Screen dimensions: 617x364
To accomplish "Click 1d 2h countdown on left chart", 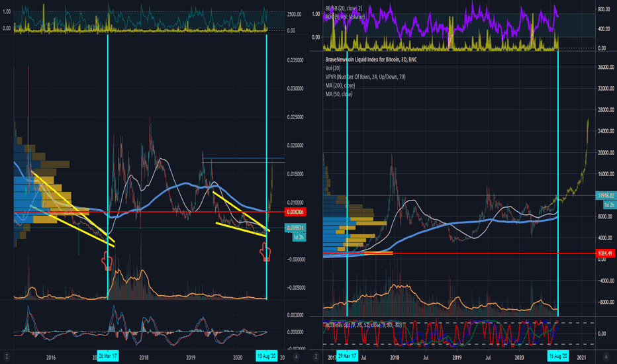I will (299, 238).
